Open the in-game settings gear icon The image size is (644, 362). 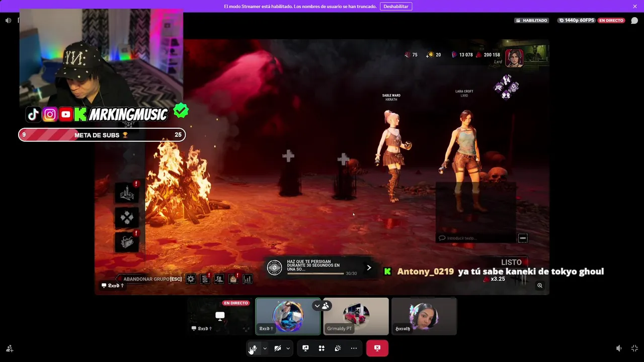point(191,279)
